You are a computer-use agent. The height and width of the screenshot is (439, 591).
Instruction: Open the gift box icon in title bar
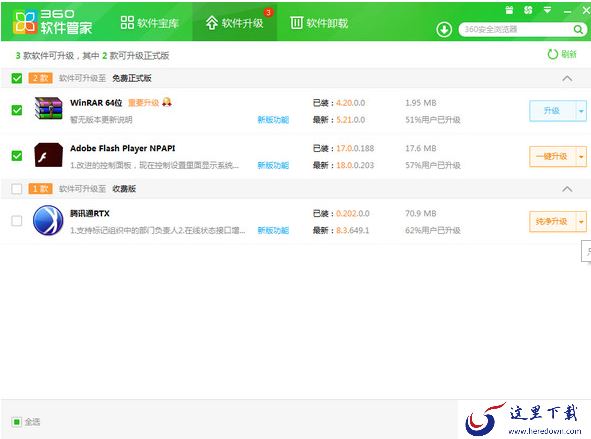tap(509, 10)
